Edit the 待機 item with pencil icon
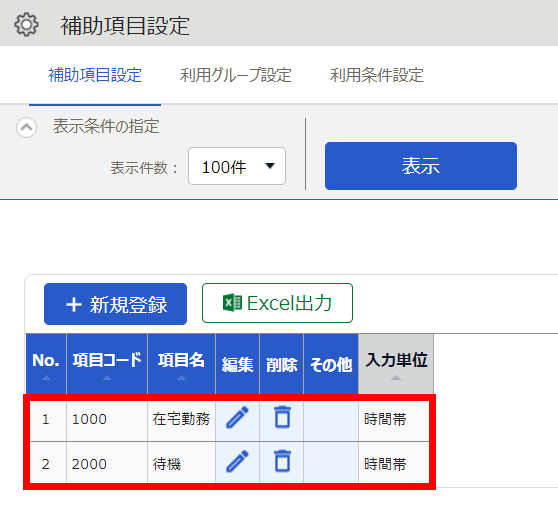Screen dimensions: 558x514 (237, 461)
